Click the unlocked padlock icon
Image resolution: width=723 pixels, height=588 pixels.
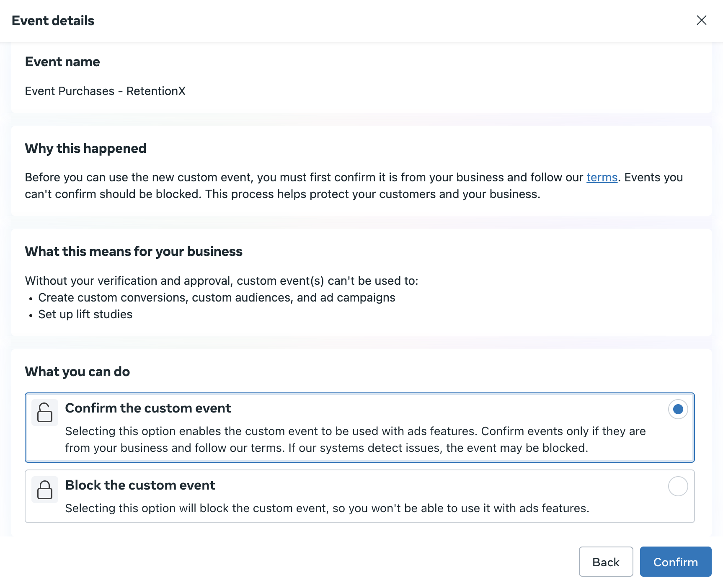pyautogui.click(x=45, y=412)
